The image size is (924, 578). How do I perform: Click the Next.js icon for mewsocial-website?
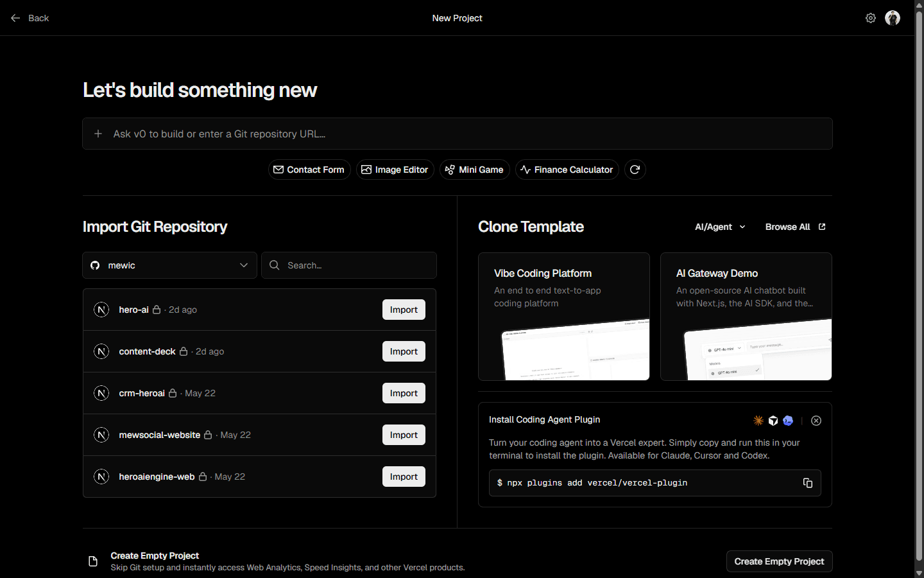[101, 435]
